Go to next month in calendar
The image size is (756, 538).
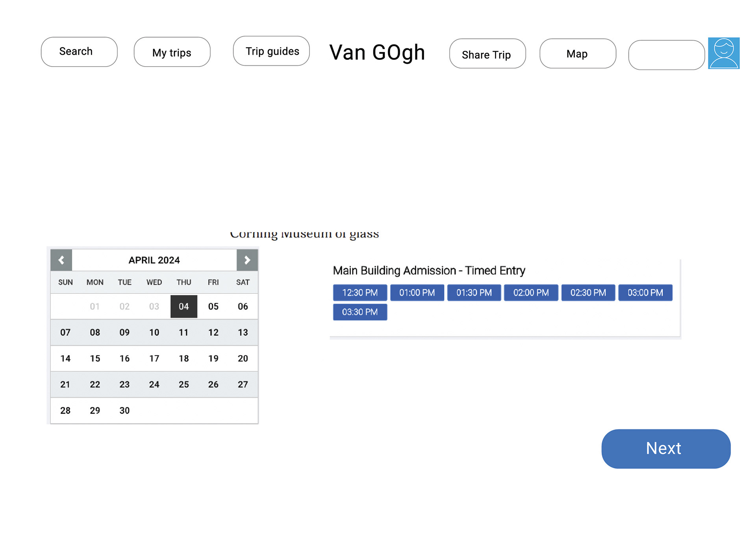(x=247, y=260)
